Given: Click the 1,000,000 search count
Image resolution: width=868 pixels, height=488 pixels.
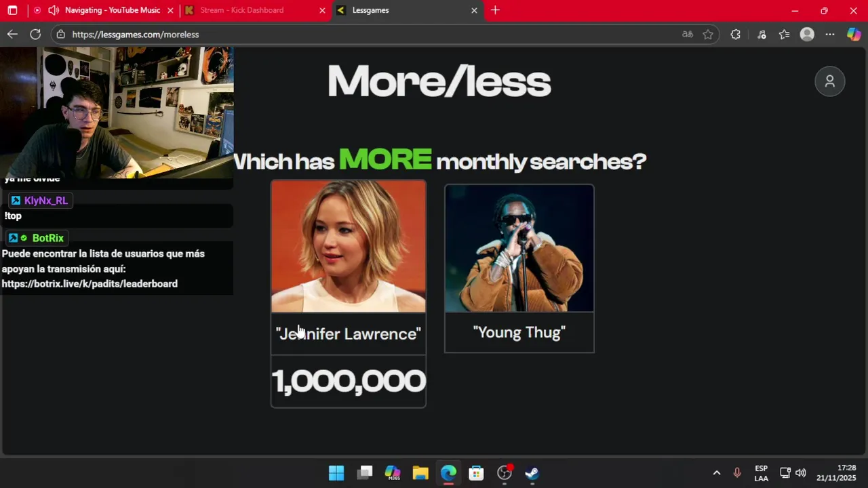Looking at the screenshot, I should (x=349, y=382).
